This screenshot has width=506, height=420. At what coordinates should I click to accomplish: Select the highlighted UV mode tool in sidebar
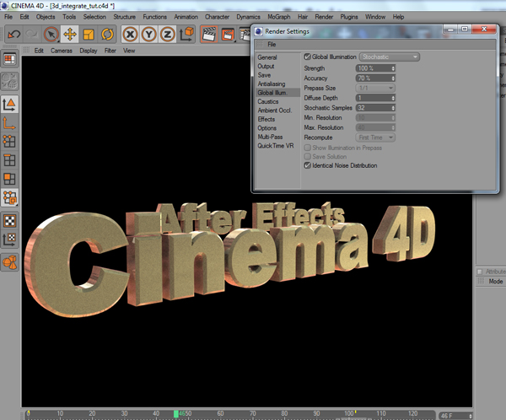tap(9, 197)
